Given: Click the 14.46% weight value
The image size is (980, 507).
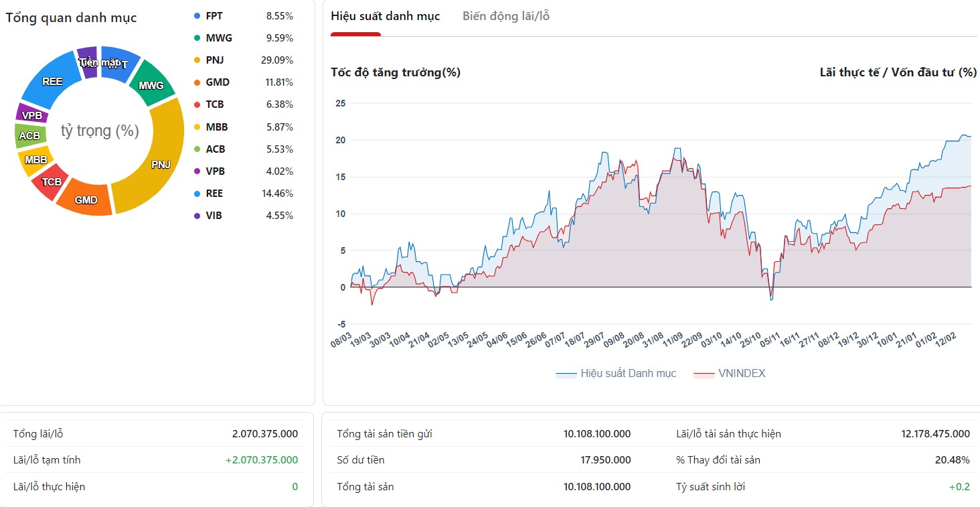Looking at the screenshot, I should [277, 194].
